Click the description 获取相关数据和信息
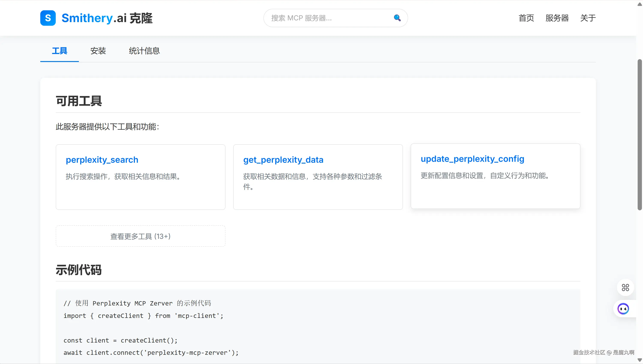The height and width of the screenshot is (364, 643). coord(313,182)
